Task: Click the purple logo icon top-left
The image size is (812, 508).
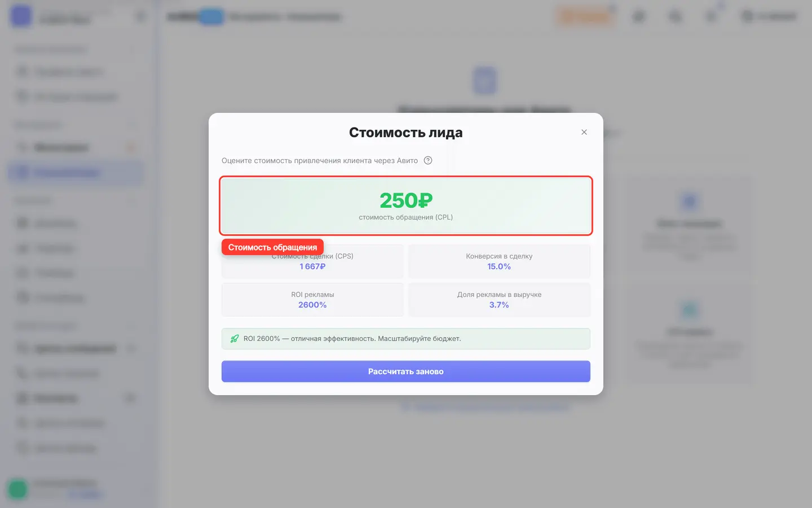Action: 21,16
